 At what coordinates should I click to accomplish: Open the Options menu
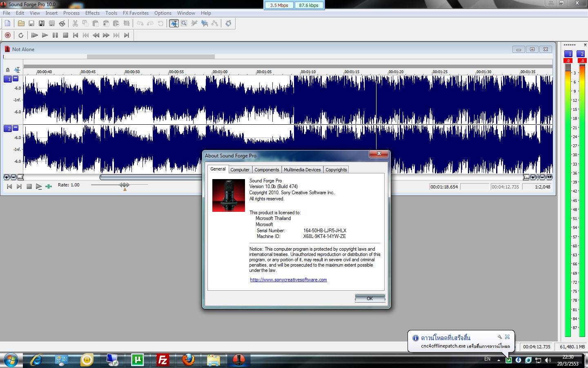point(163,13)
